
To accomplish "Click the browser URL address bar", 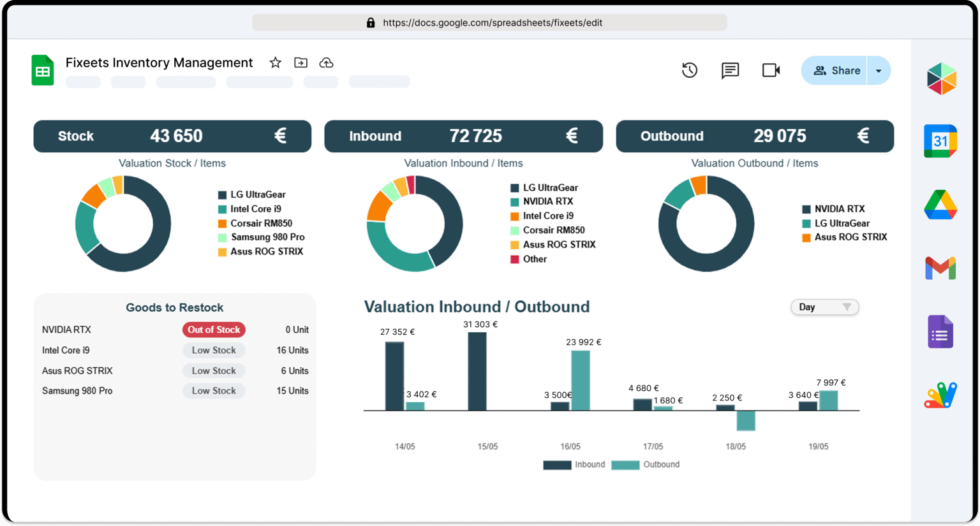I will pyautogui.click(x=489, y=22).
